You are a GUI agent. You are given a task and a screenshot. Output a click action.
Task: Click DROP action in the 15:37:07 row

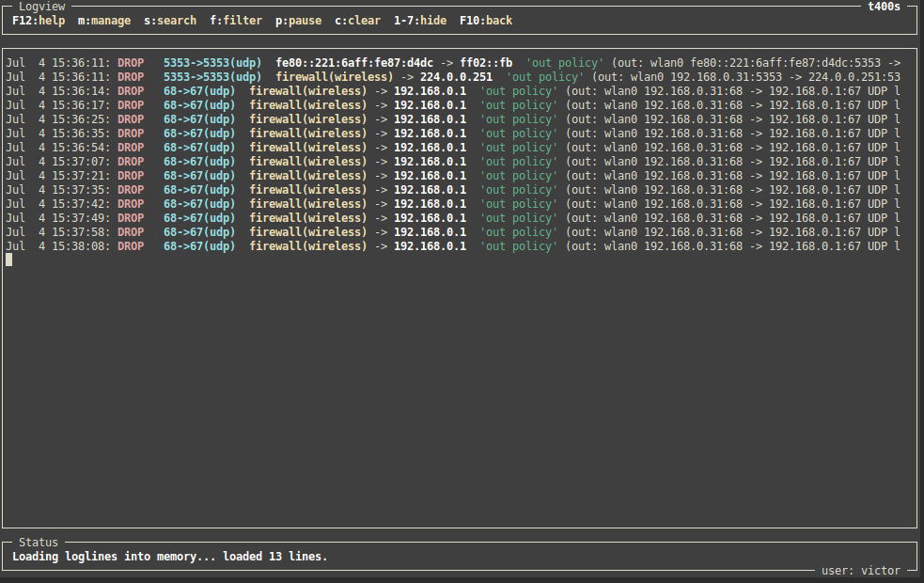pos(131,162)
